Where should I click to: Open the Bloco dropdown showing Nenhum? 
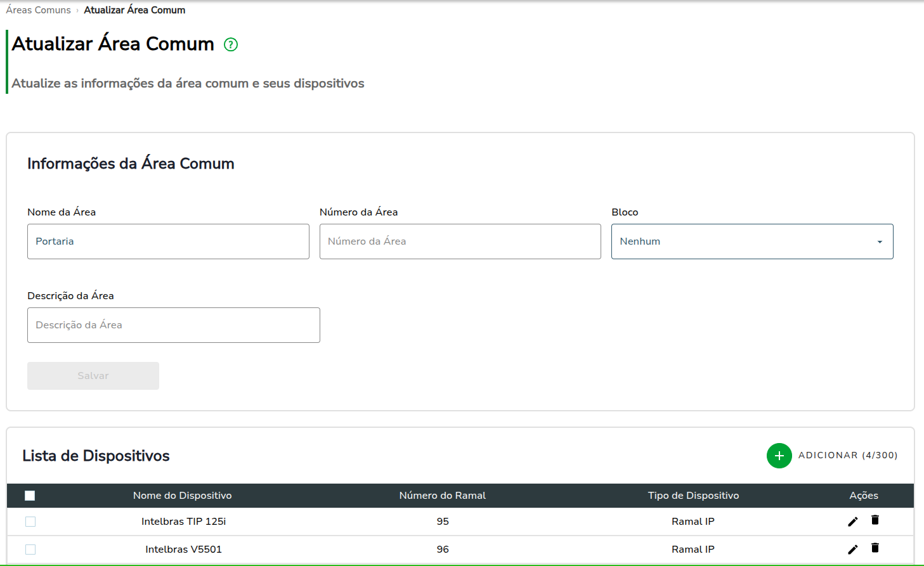pyautogui.click(x=752, y=241)
